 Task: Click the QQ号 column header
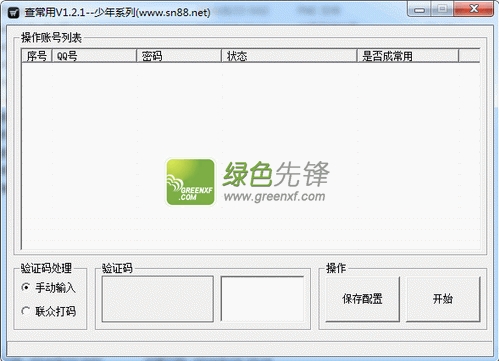[x=95, y=56]
